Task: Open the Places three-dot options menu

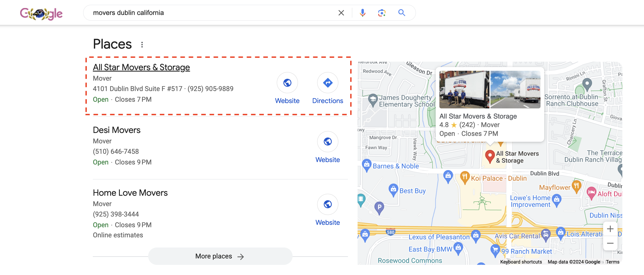Action: (x=142, y=45)
